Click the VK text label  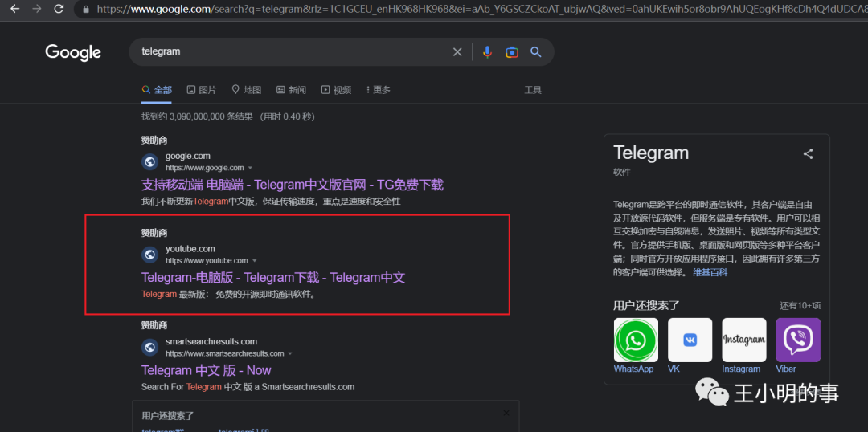674,369
